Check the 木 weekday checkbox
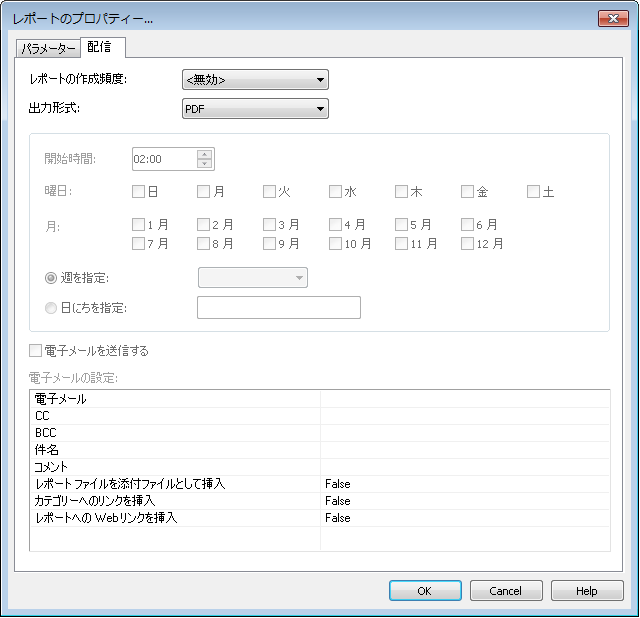 [x=402, y=191]
